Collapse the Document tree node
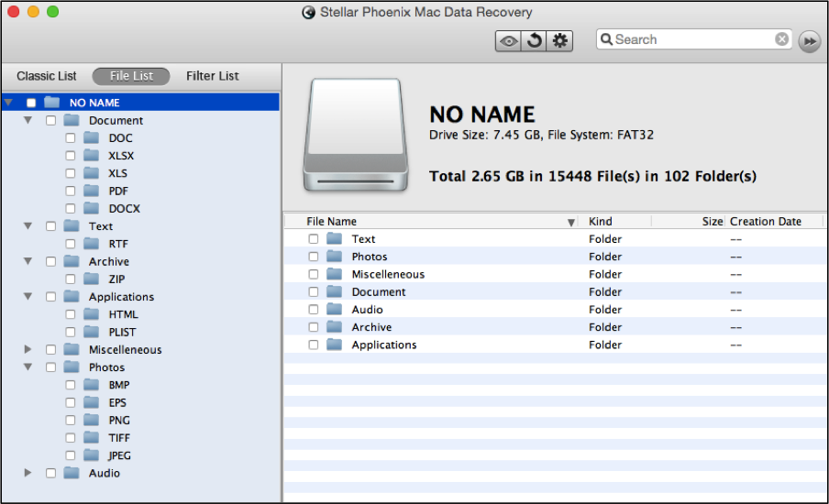829x504 pixels. point(28,120)
